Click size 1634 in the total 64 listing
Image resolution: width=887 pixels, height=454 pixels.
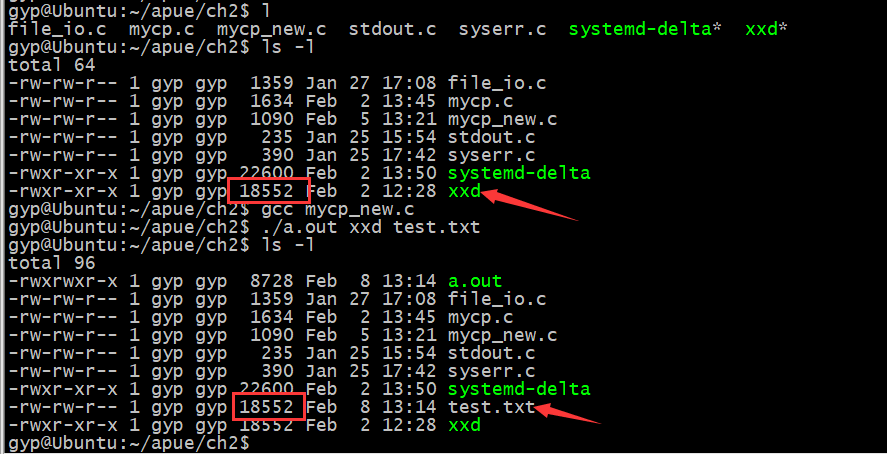[272, 101]
